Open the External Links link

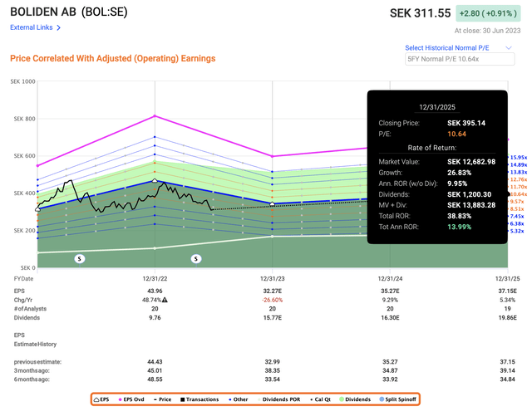32,27
